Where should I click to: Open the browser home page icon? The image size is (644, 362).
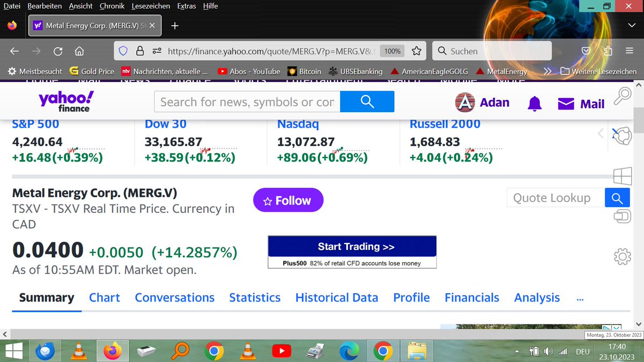coord(79,51)
